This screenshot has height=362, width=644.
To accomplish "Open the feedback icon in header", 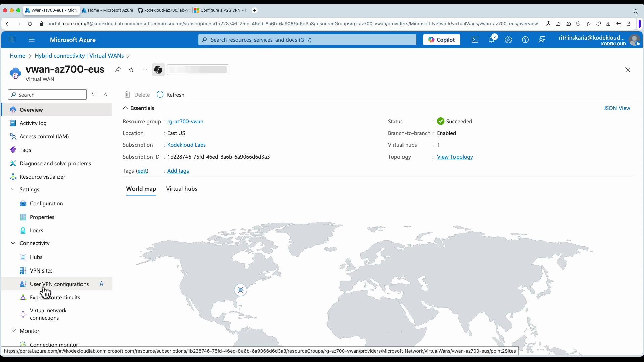I will coord(542,40).
